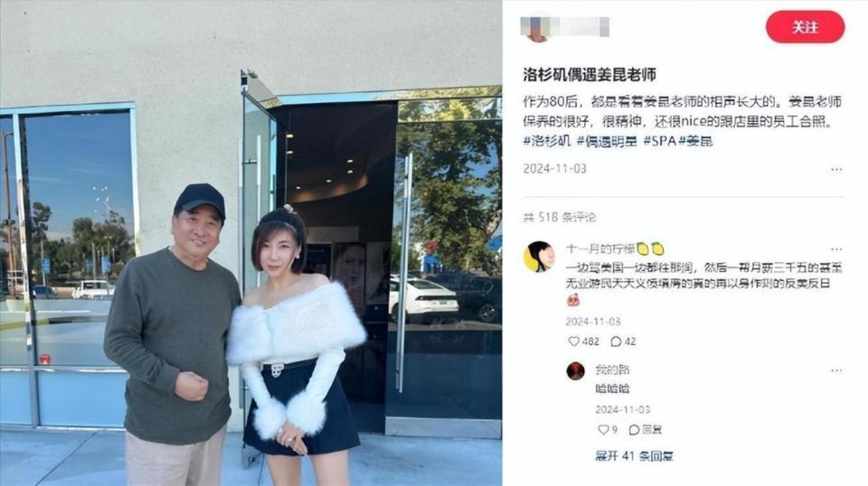Click the 回复 reply icon under 哈哈哈

pyautogui.click(x=646, y=430)
